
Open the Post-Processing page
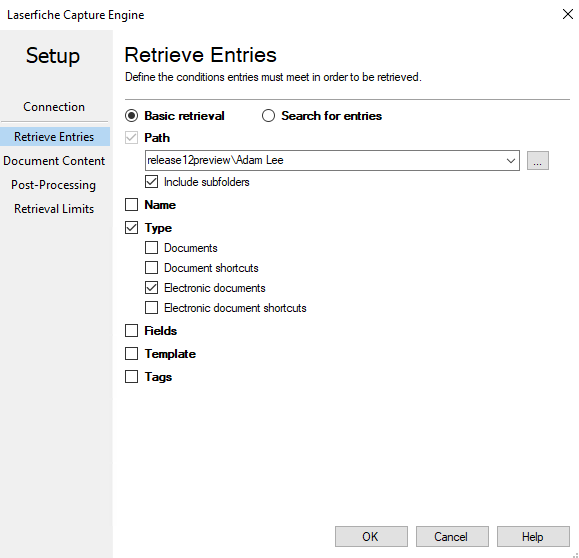(x=54, y=185)
